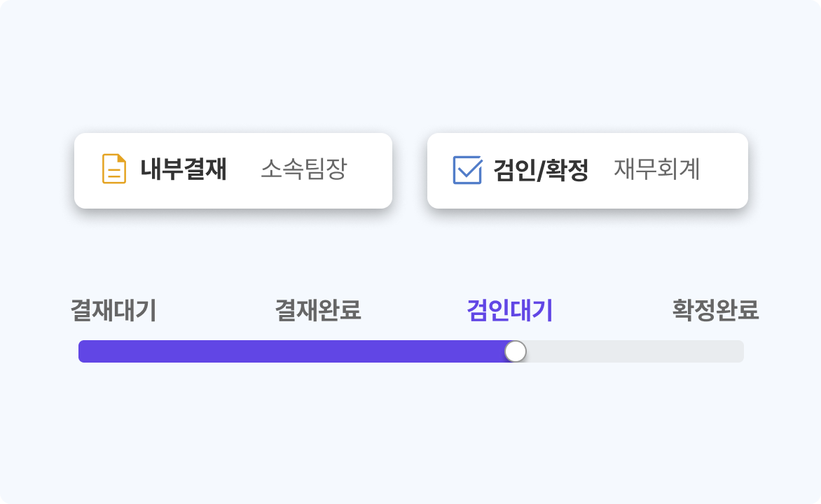821x504 pixels.
Task: Click the start of the progress bar
Action: coord(83,351)
